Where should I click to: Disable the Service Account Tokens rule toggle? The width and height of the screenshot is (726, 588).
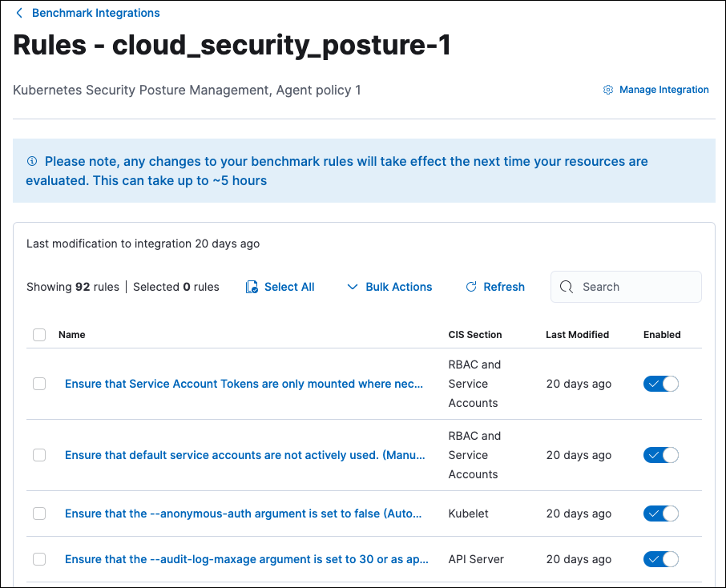661,384
